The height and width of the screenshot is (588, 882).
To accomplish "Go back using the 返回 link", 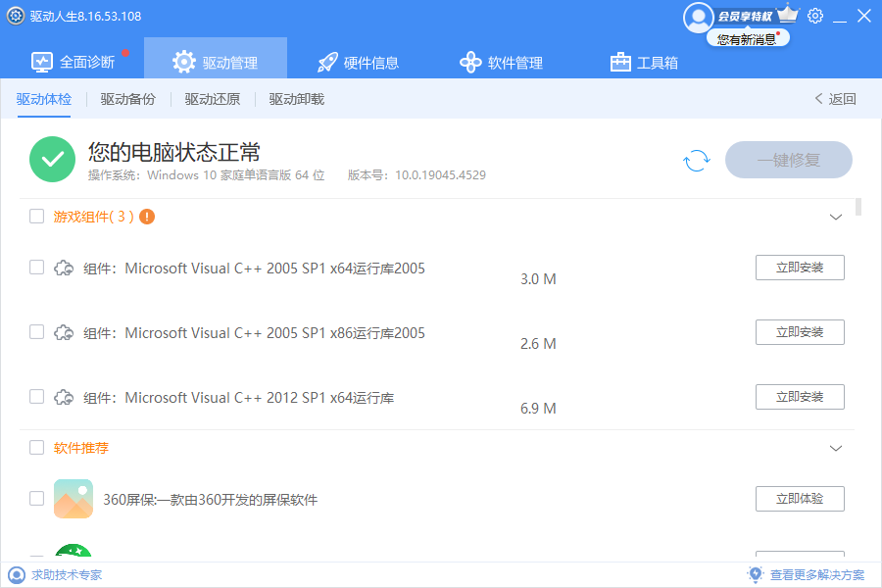I will click(835, 99).
